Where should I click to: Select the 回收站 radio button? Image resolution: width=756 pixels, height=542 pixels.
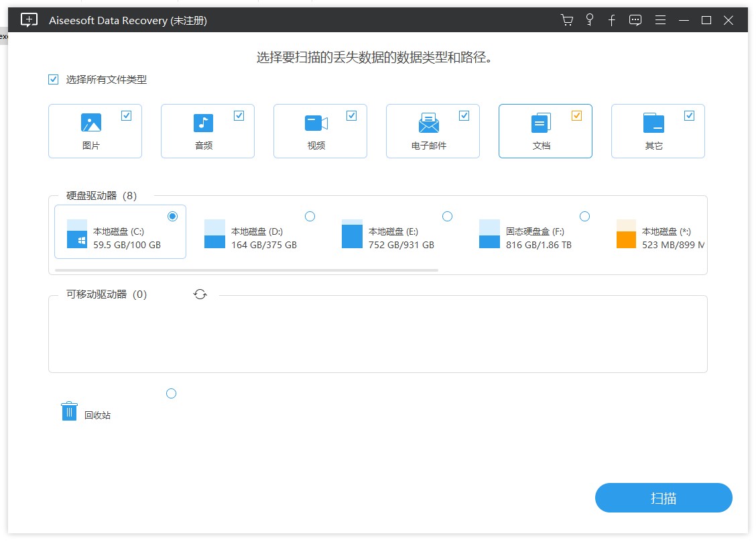tap(171, 394)
